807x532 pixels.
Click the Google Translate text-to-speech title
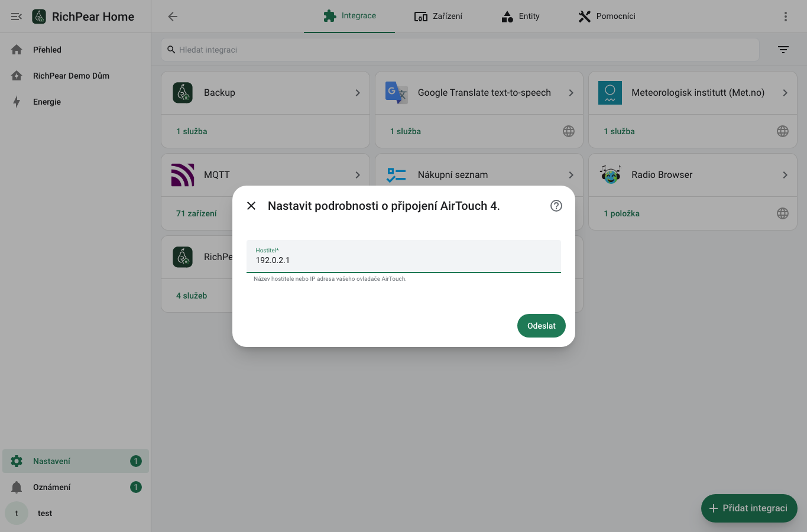484,93
